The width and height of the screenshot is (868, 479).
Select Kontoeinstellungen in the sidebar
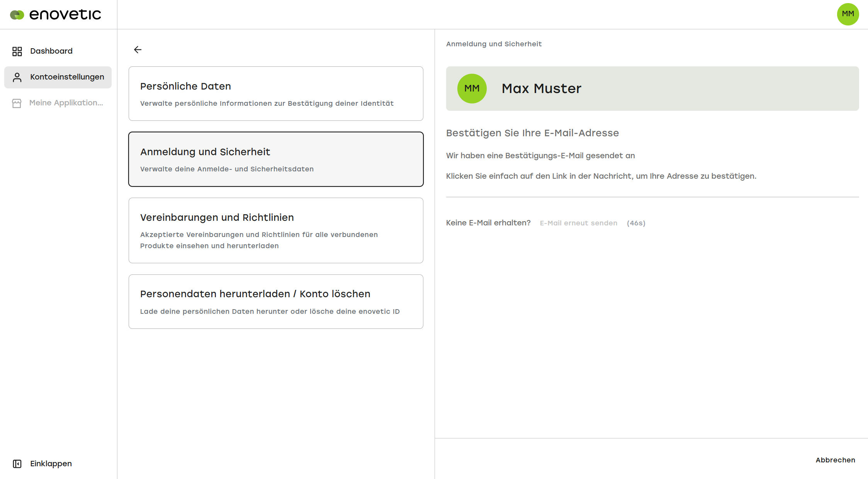click(58, 77)
